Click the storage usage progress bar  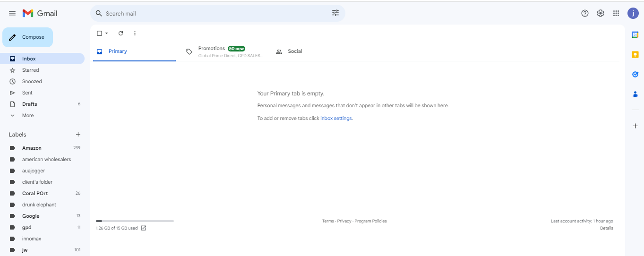[135, 221]
